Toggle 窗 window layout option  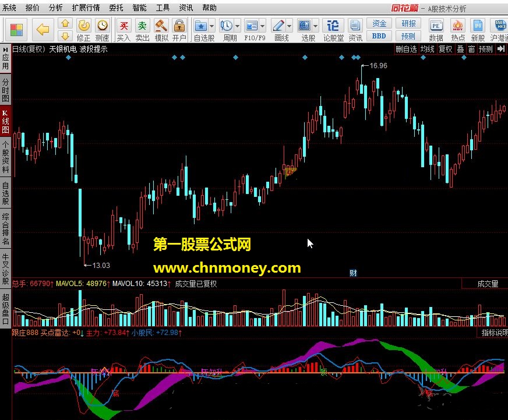pos(472,49)
